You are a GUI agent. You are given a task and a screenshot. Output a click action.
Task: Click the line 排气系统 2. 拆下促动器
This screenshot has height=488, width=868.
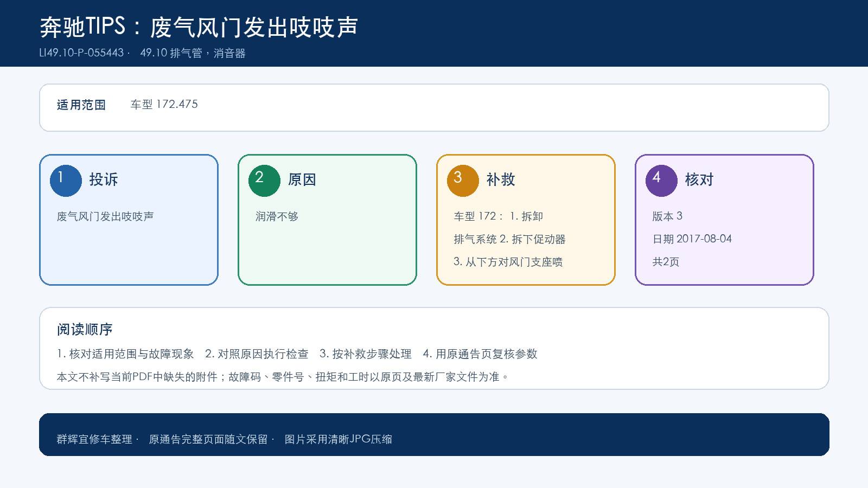[x=509, y=239]
